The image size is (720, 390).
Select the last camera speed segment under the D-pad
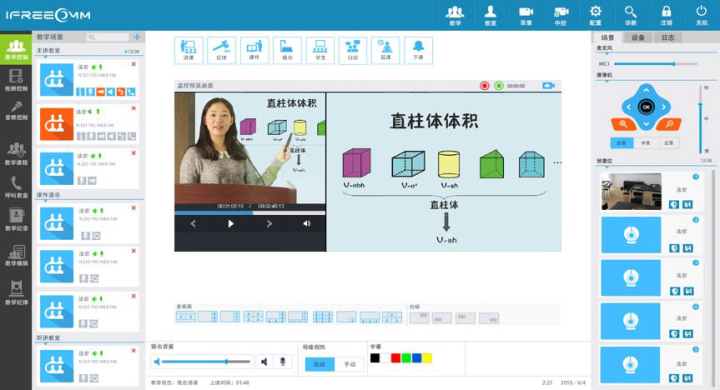point(669,143)
